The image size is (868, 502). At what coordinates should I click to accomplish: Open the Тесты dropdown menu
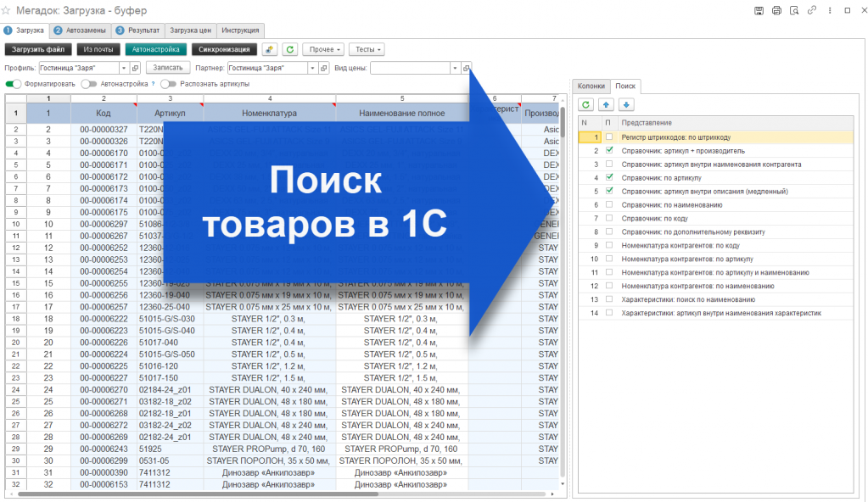tap(367, 49)
